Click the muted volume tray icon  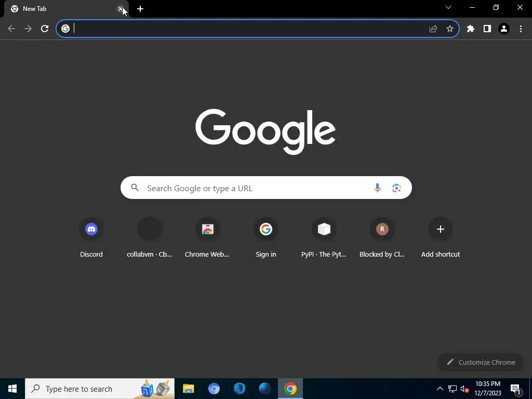pyautogui.click(x=464, y=389)
